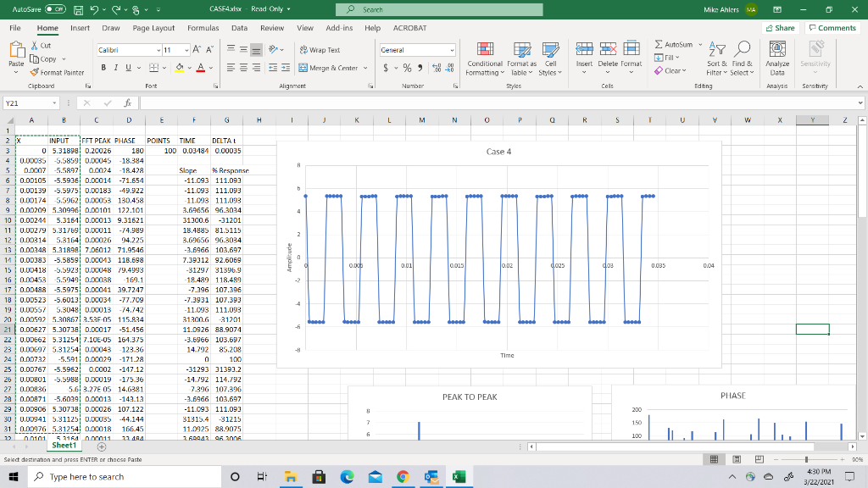
Task: Expand the Number Format dropdown showing General
Action: pos(450,49)
